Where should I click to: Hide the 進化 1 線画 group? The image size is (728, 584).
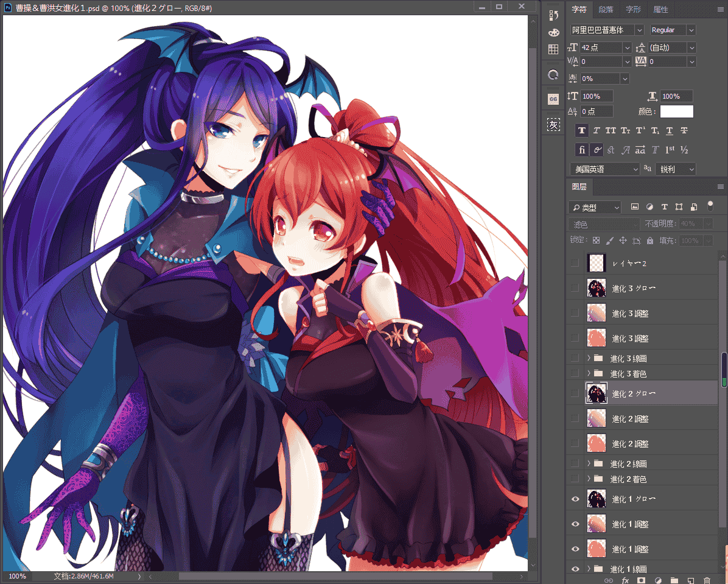click(x=575, y=569)
